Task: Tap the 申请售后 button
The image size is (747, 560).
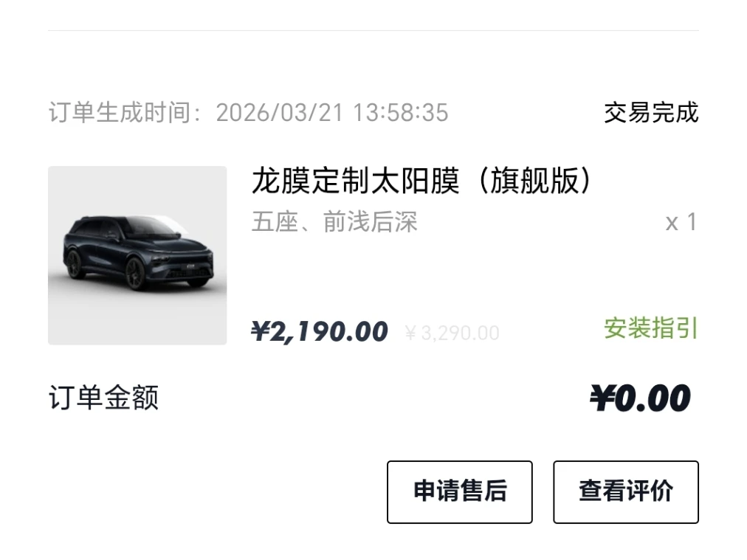Action: click(459, 492)
